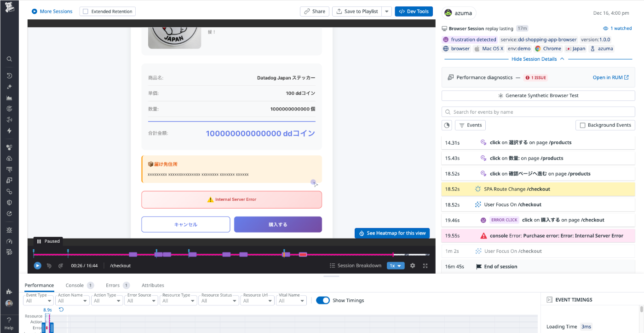Change playback speed 1x dropdown
The height and width of the screenshot is (333, 644).
(x=396, y=266)
